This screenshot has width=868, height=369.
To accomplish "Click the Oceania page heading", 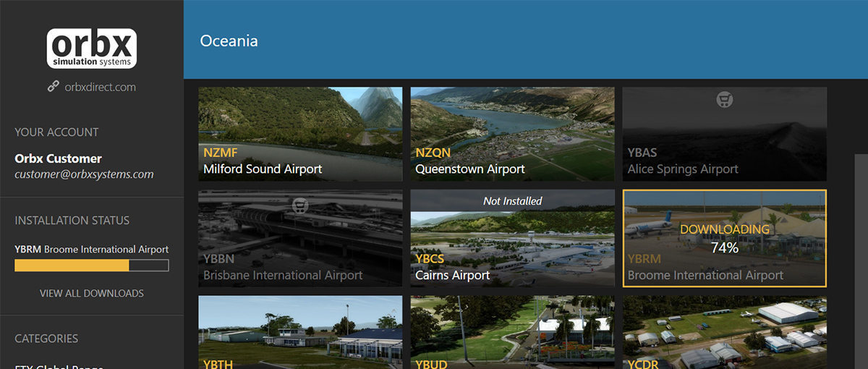I will click(x=229, y=41).
